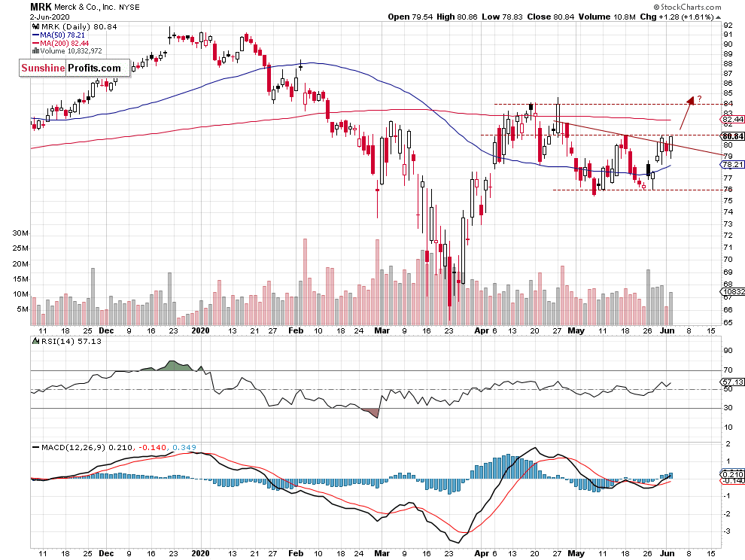Click the Mar label under the price chart

[x=382, y=331]
